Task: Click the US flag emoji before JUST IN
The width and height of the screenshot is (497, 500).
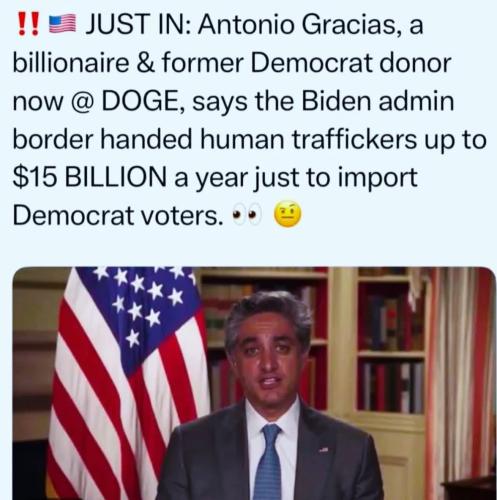Action: pyautogui.click(x=63, y=24)
